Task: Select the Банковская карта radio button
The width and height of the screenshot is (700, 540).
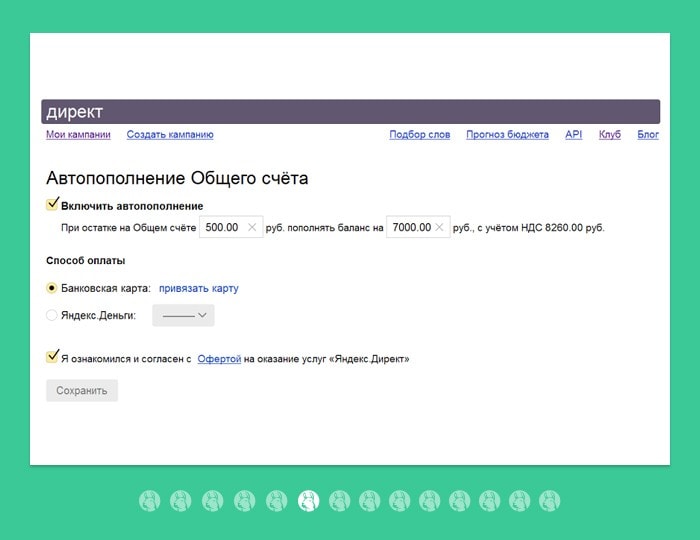Action: pos(52,288)
